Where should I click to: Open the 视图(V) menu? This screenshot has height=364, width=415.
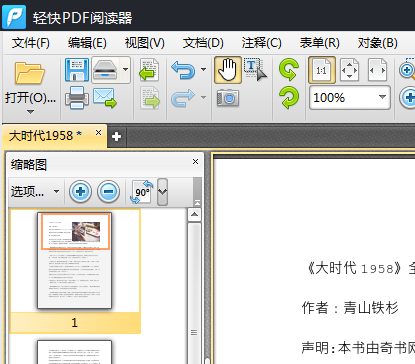coord(145,43)
